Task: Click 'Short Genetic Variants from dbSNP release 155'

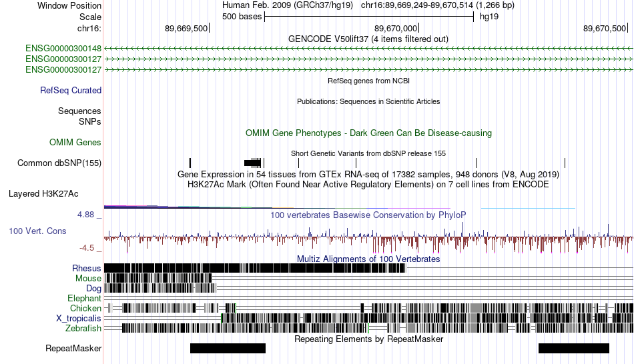Action: point(368,153)
